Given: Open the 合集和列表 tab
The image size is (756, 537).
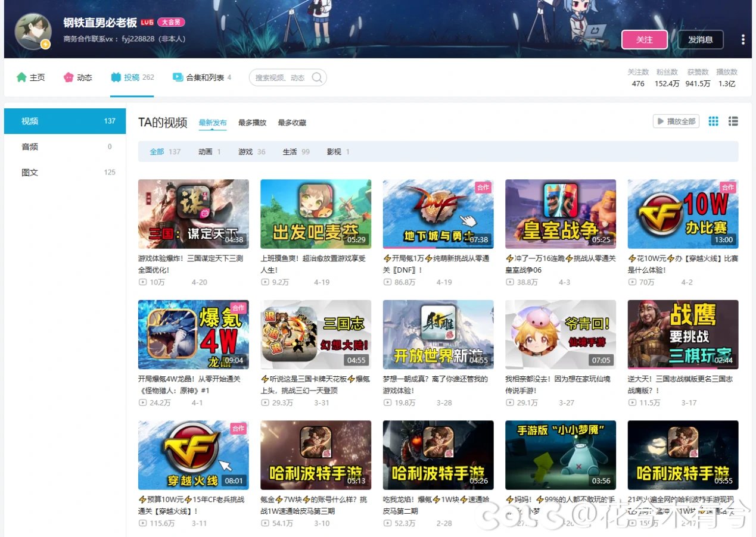Looking at the screenshot, I should pos(202,77).
